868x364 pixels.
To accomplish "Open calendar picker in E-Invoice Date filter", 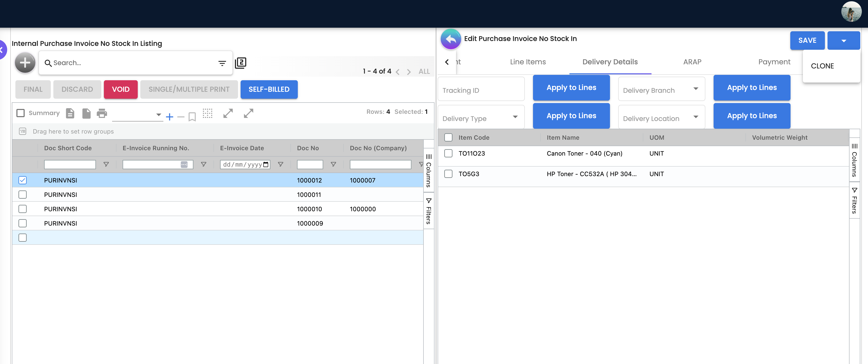I will (266, 164).
